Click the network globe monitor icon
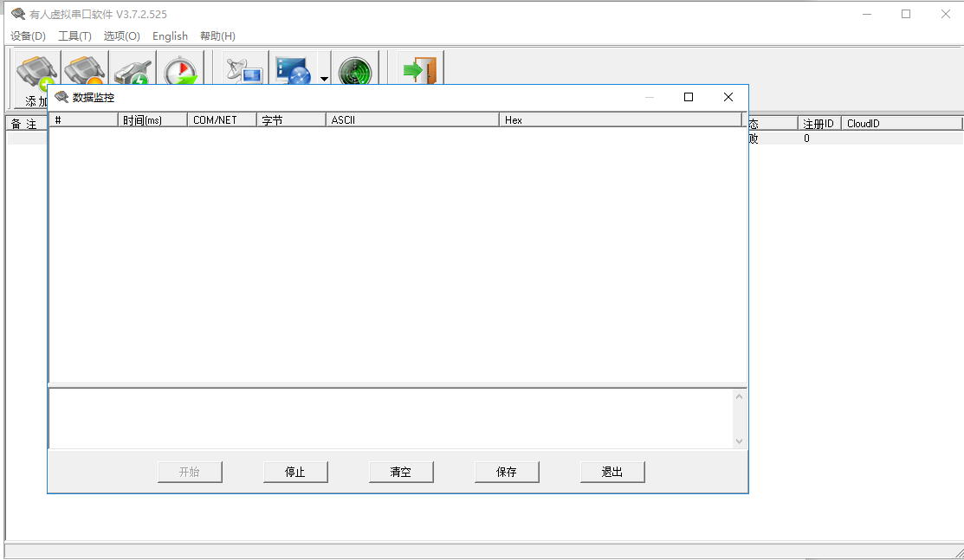This screenshot has width=964, height=560. [x=293, y=70]
